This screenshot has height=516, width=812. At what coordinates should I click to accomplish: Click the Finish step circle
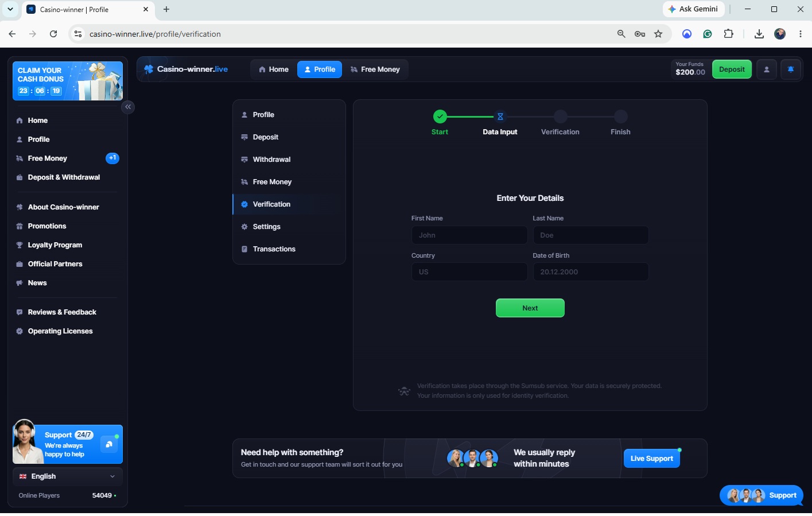point(620,117)
